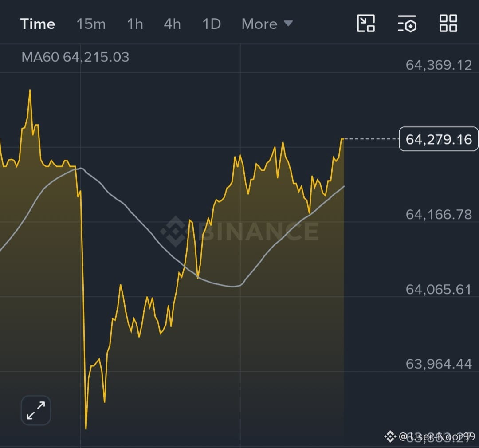Open the grid layout icon
This screenshot has width=479, height=448.
coord(448,23)
